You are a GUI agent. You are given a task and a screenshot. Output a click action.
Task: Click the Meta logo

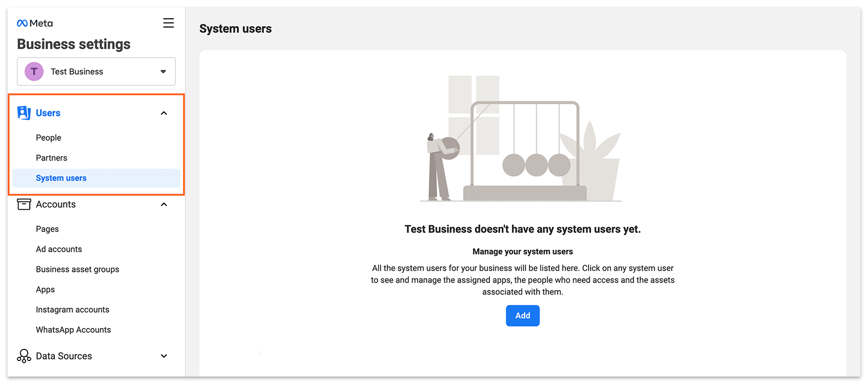[x=35, y=23]
